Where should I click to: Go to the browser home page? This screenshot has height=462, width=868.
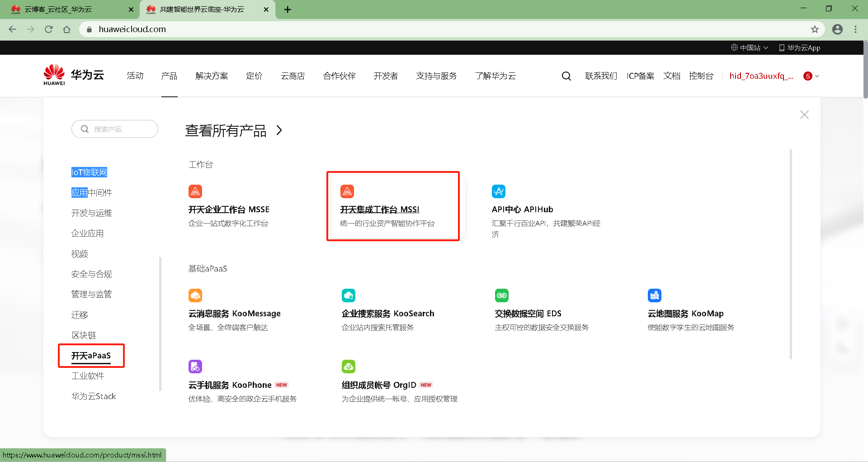tap(67, 29)
